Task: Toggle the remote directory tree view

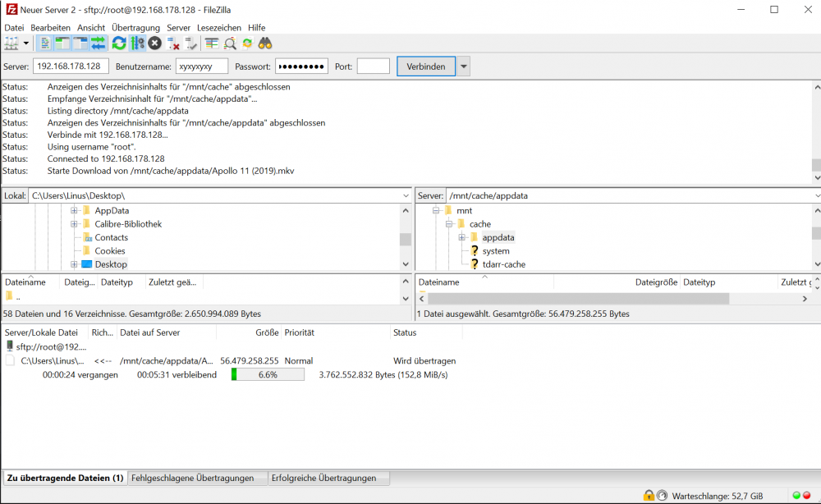Action: click(x=80, y=44)
